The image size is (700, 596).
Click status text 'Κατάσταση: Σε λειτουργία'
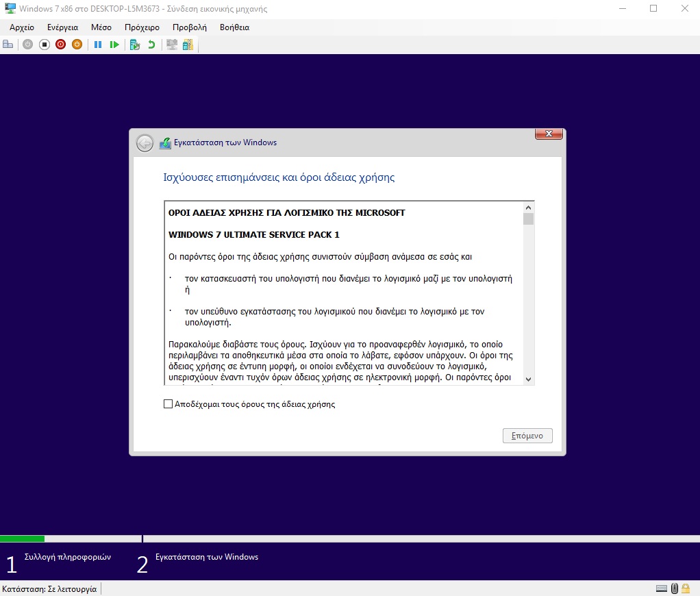49,589
